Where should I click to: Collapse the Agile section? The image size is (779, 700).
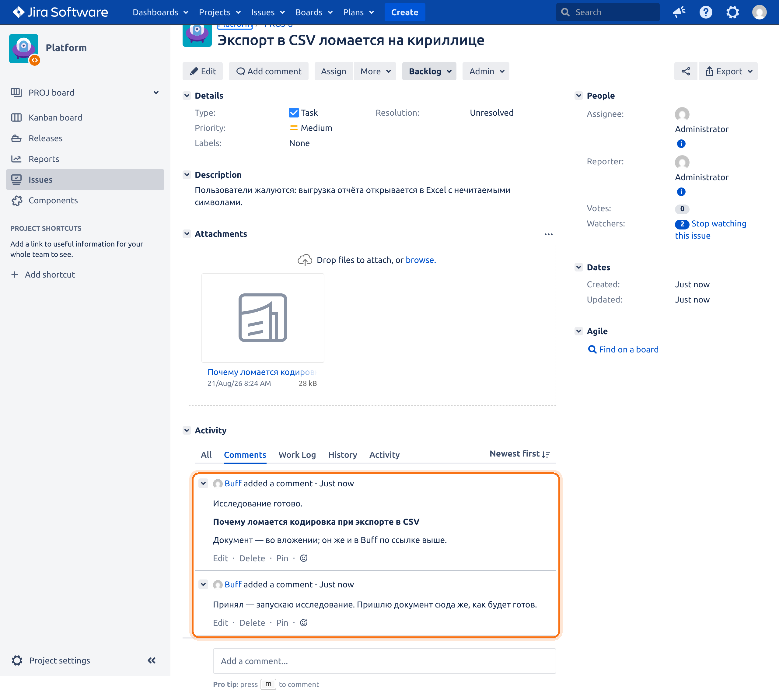click(579, 331)
